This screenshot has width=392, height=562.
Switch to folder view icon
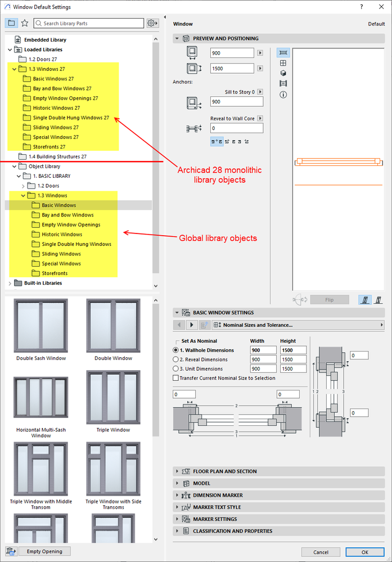tap(11, 23)
